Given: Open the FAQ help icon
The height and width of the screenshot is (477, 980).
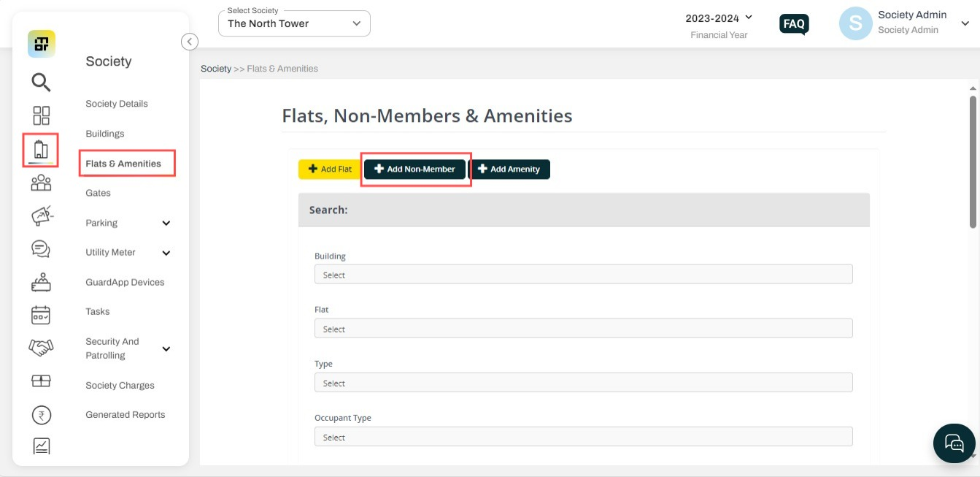Looking at the screenshot, I should [x=793, y=23].
